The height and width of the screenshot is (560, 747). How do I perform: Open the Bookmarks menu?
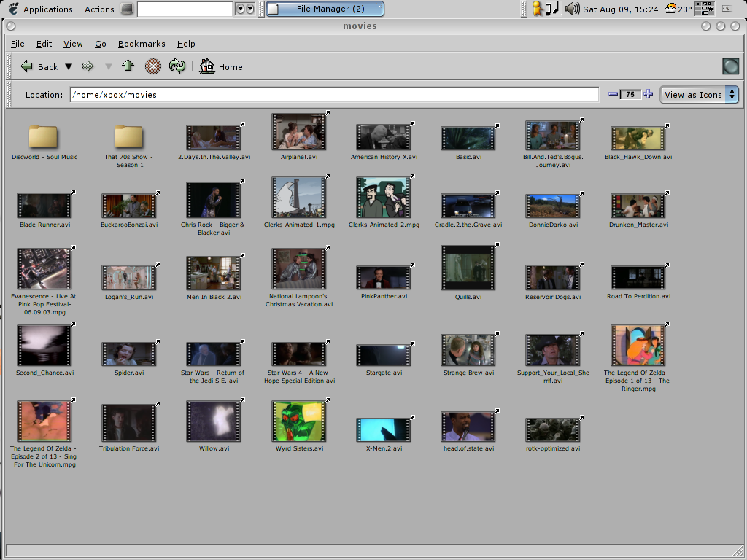(x=142, y=44)
